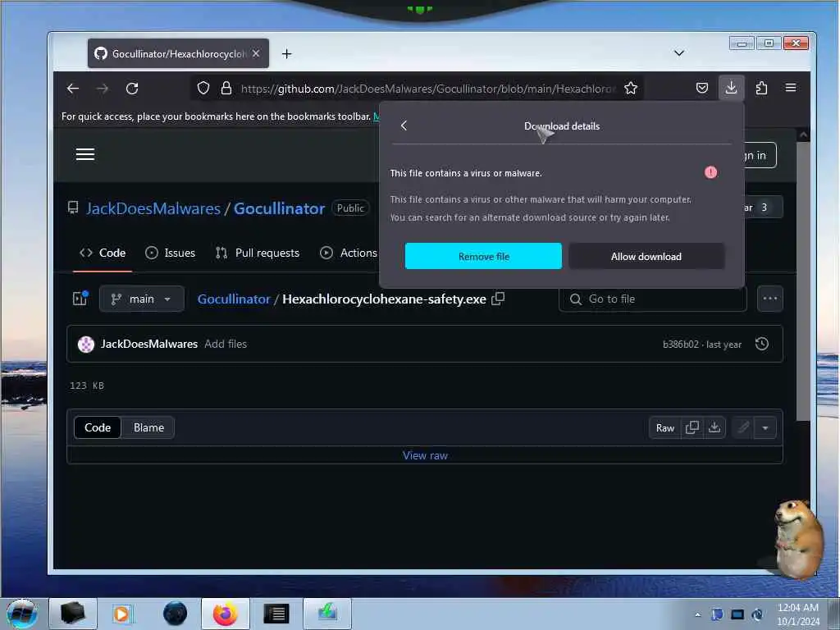The height and width of the screenshot is (630, 840).
Task: Open commit b386b02
Action: click(680, 345)
